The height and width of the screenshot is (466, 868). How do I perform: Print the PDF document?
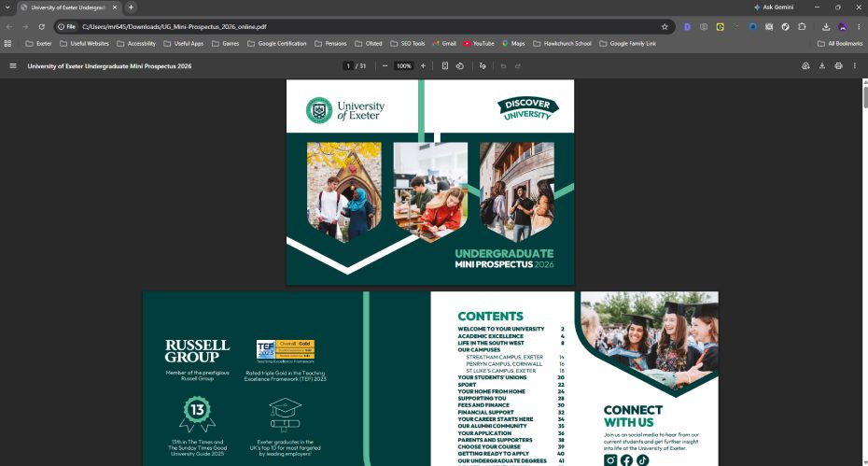839,66
